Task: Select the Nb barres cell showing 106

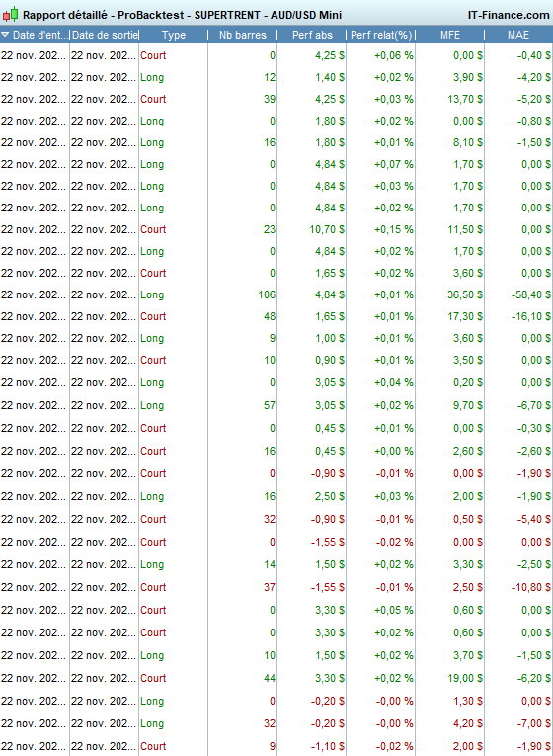Action: point(266,294)
